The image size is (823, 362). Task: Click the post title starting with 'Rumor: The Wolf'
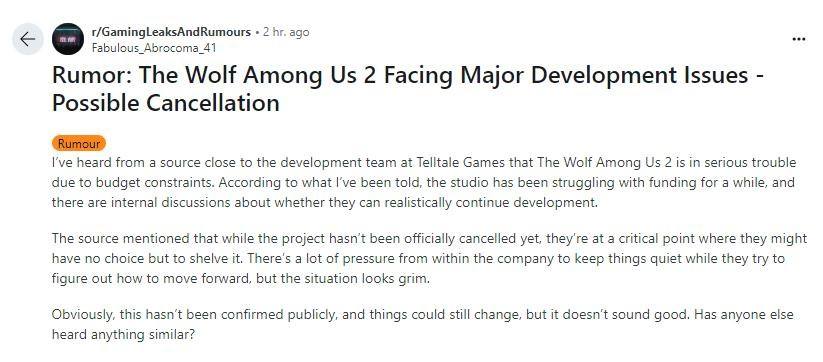[408, 89]
